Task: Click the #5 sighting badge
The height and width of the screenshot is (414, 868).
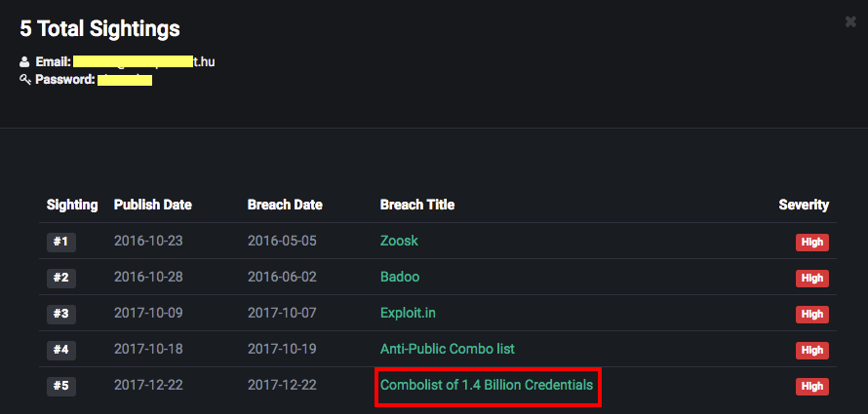Action: [x=61, y=386]
